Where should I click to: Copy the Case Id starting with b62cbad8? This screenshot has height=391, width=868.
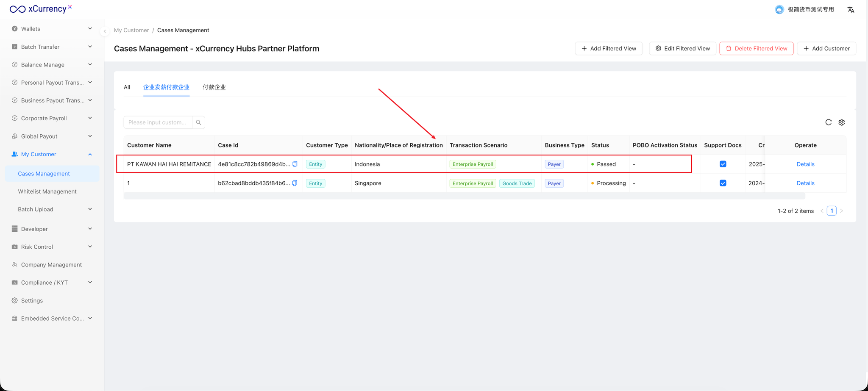point(295,183)
